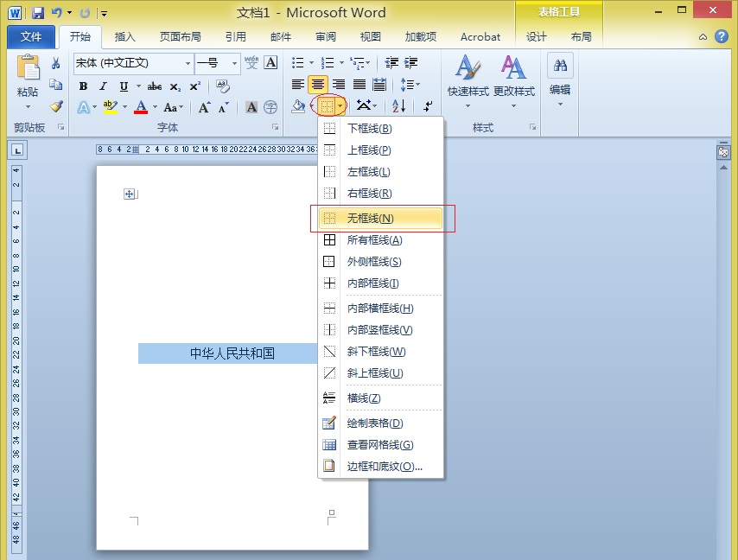Click the Save icon in quick access toolbar
The height and width of the screenshot is (560, 738).
point(38,13)
